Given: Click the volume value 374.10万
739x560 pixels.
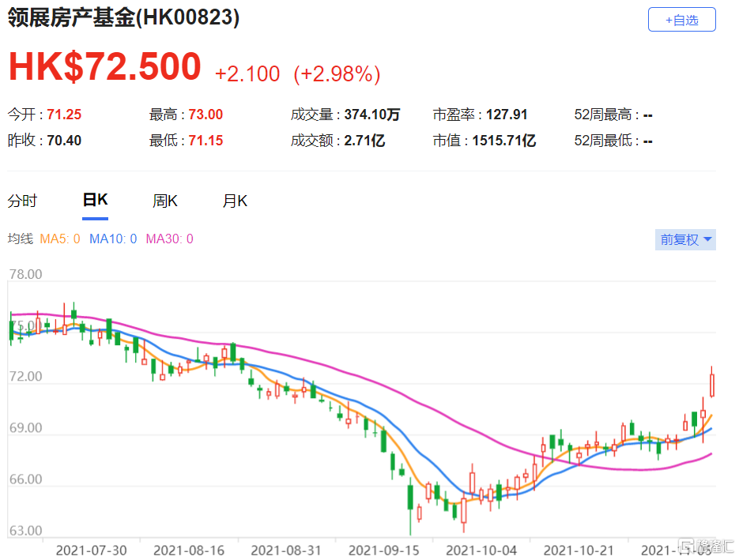Looking at the screenshot, I should click(x=371, y=115).
